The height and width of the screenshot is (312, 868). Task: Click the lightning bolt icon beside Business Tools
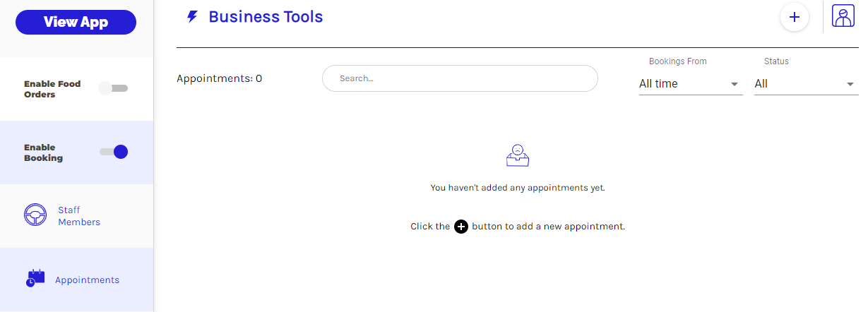[192, 17]
